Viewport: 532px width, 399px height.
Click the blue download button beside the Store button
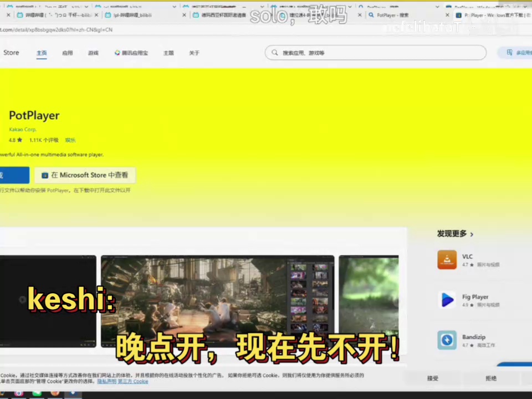[x=14, y=175]
